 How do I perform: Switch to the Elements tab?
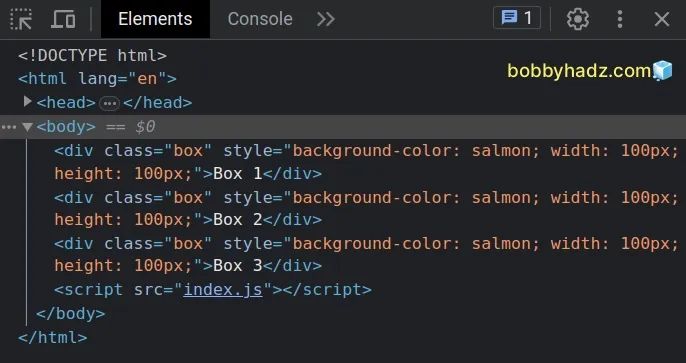pos(155,19)
